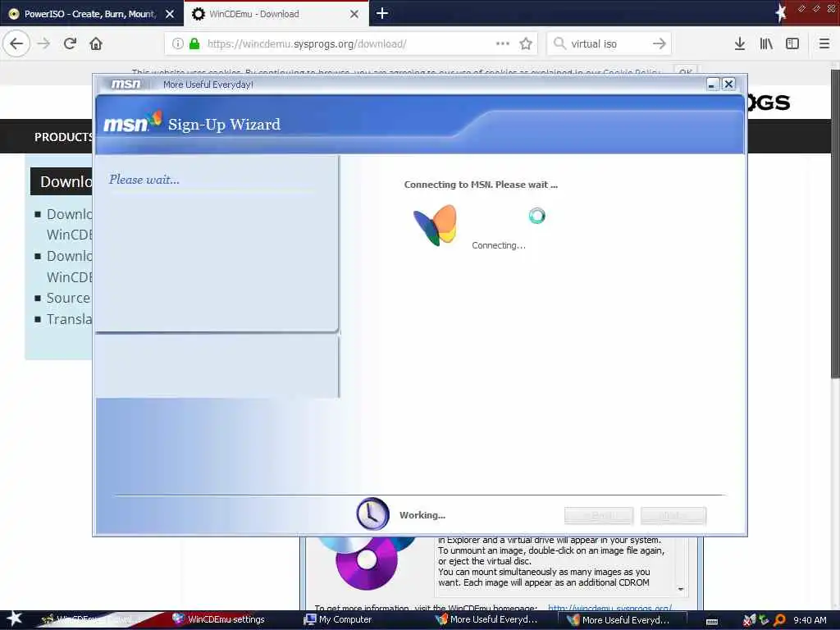Click the 'Connecting to MSN. Please wait ...' text

tap(481, 185)
